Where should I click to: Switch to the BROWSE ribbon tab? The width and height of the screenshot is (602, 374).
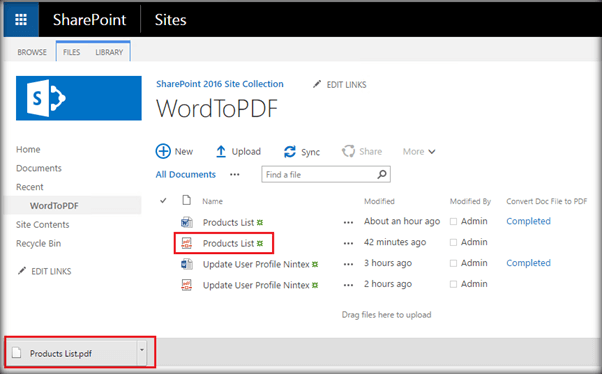(x=32, y=52)
